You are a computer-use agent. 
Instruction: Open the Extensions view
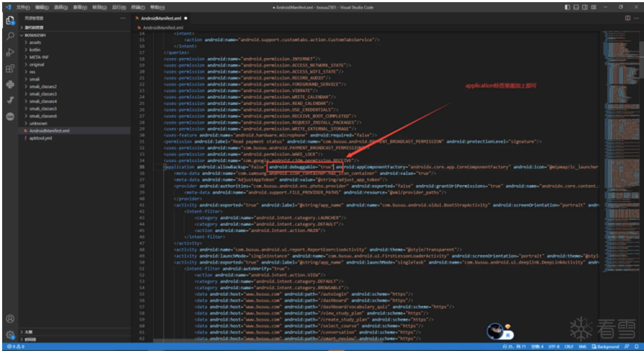[x=10, y=69]
